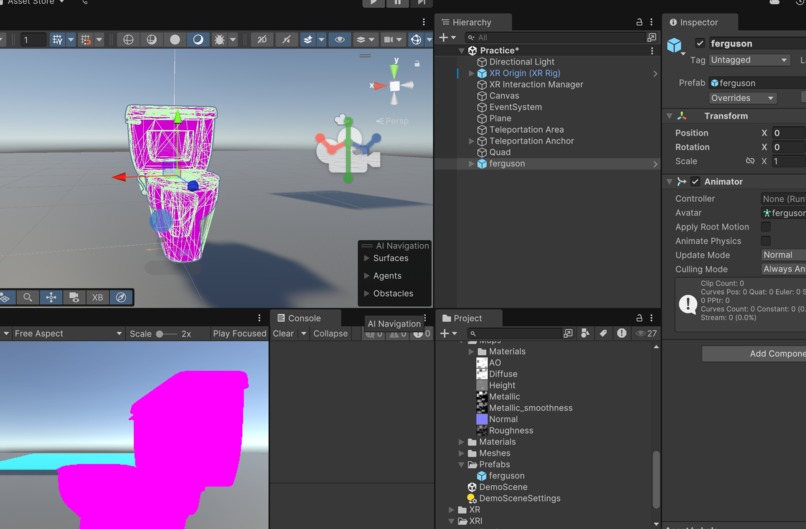Screen dimensions: 806x529
Task: Switch to the Console tab
Action: point(304,318)
